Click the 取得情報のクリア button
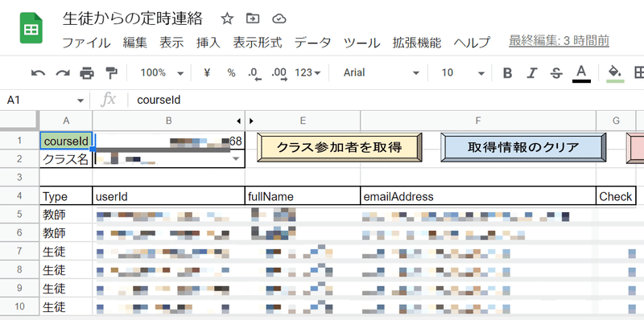Viewport: 644px width, 320px height. click(523, 147)
